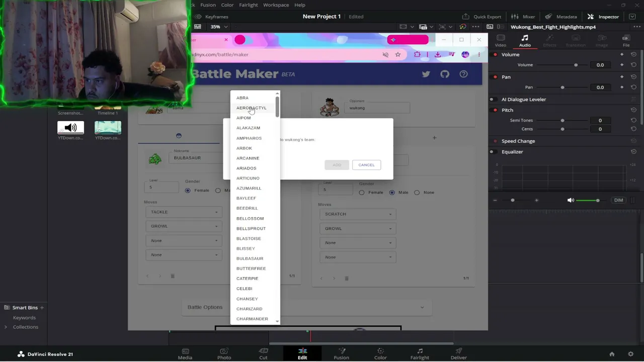The width and height of the screenshot is (644, 362).
Task: Switch to the Deliver page
Action: tap(458, 354)
